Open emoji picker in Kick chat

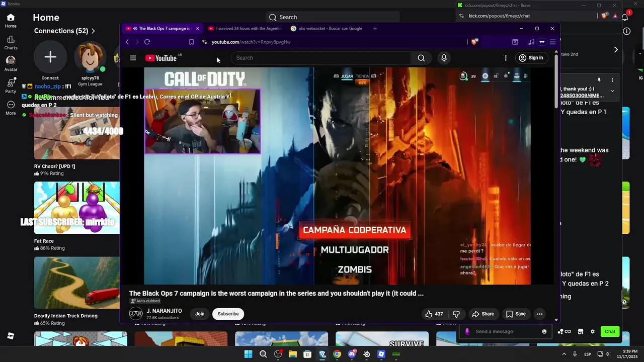[544, 331]
